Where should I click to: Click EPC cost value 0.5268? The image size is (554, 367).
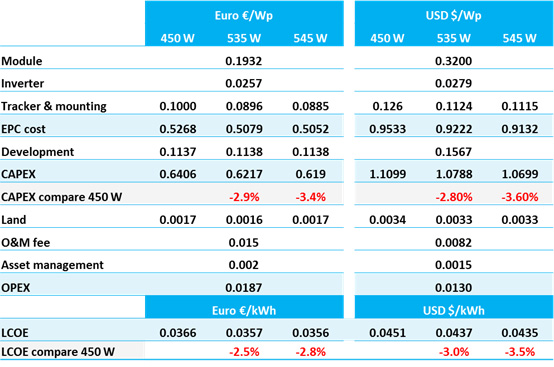click(178, 129)
